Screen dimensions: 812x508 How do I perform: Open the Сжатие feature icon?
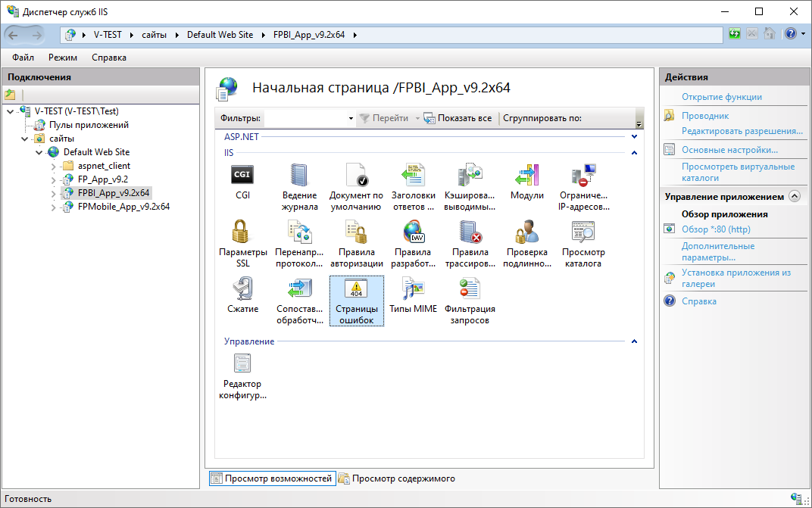[x=242, y=288]
